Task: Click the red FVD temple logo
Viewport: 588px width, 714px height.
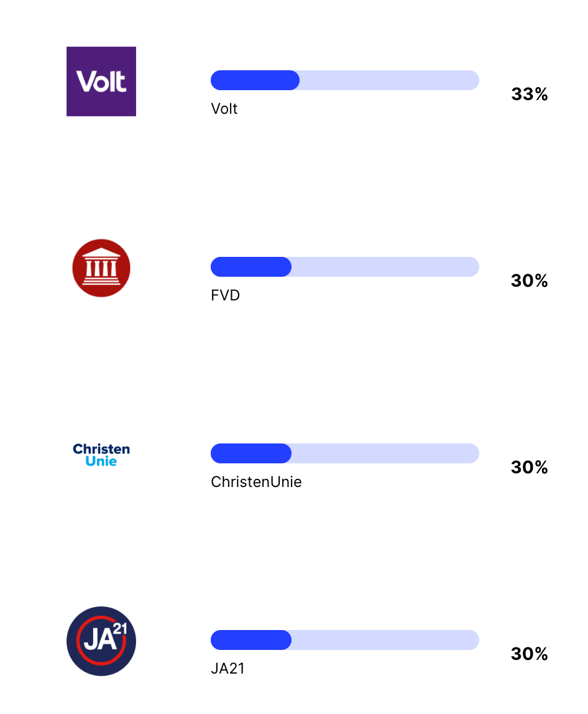Action: [101, 268]
